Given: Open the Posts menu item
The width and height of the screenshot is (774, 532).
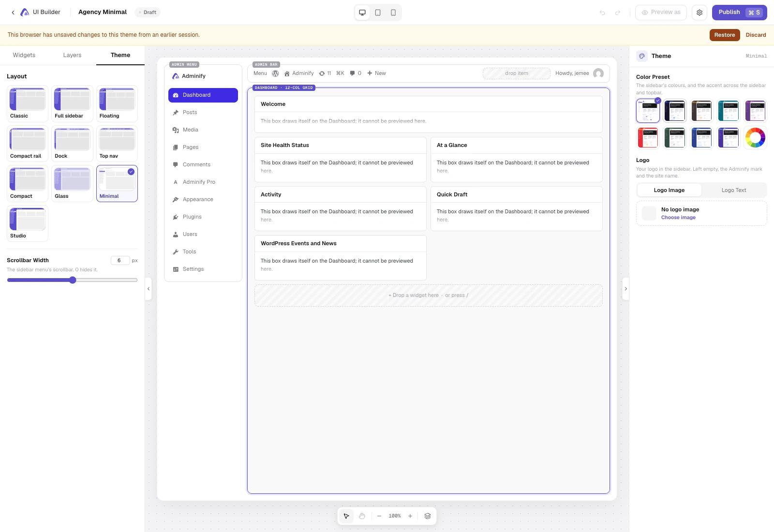Looking at the screenshot, I should [x=203, y=113].
